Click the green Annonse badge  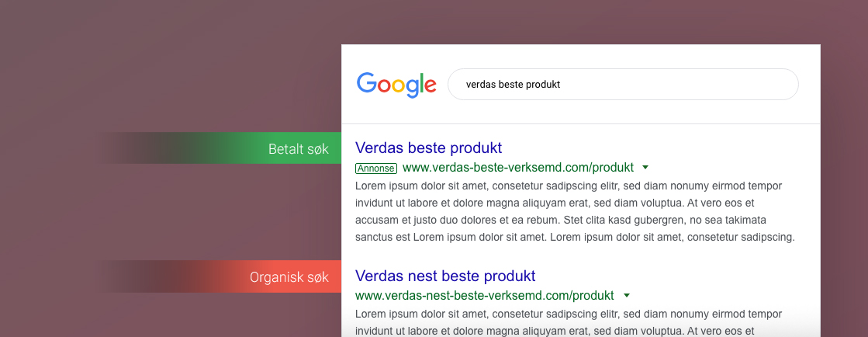point(376,168)
